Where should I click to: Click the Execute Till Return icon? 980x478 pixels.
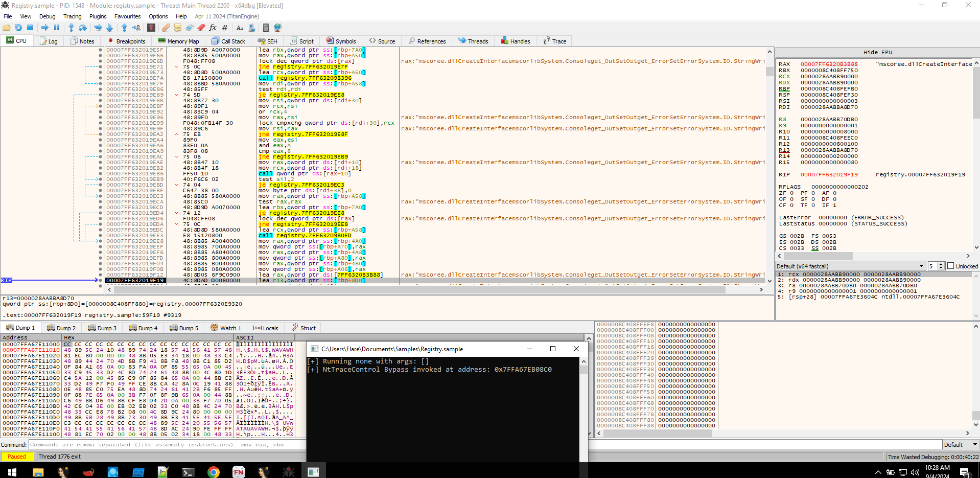(x=124, y=28)
